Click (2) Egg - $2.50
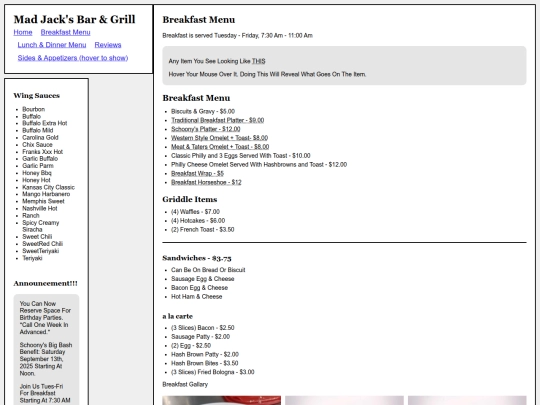 [191, 346]
